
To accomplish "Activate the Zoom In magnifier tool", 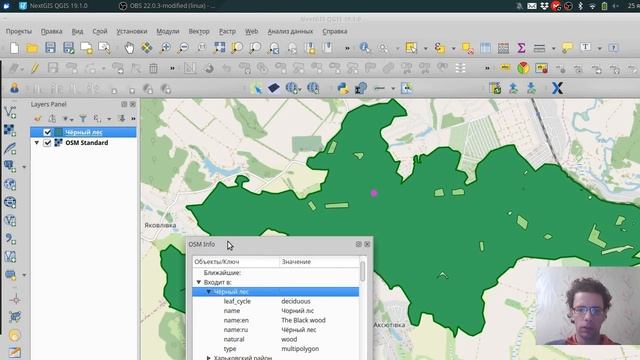I will (x=165, y=48).
